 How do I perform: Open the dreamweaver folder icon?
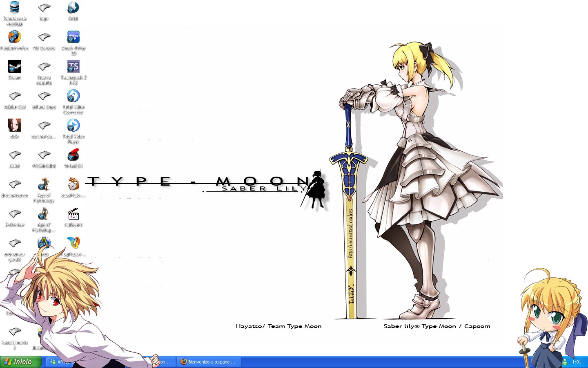(15, 188)
